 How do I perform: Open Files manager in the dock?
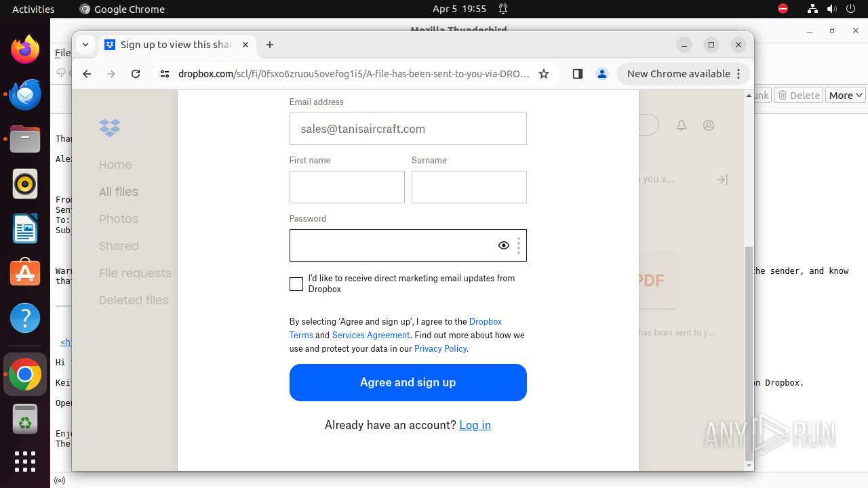tap(25, 139)
